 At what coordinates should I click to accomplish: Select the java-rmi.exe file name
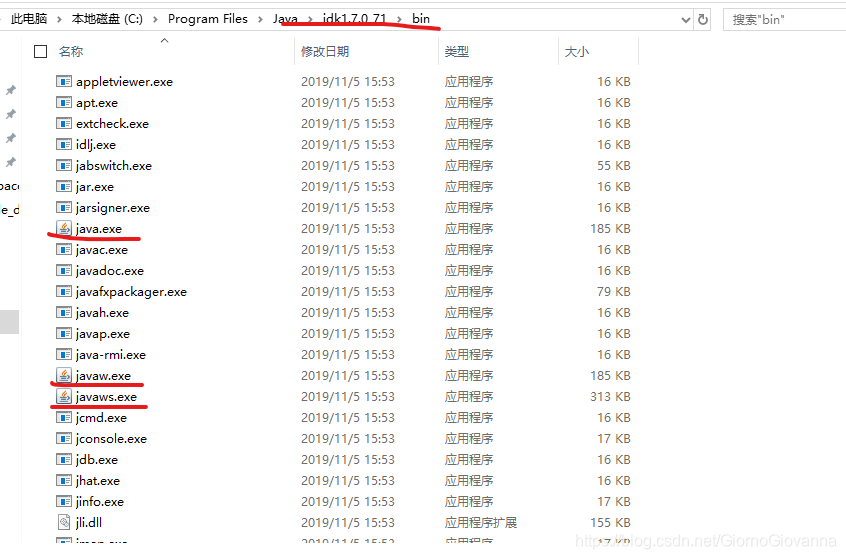pyautogui.click(x=111, y=355)
